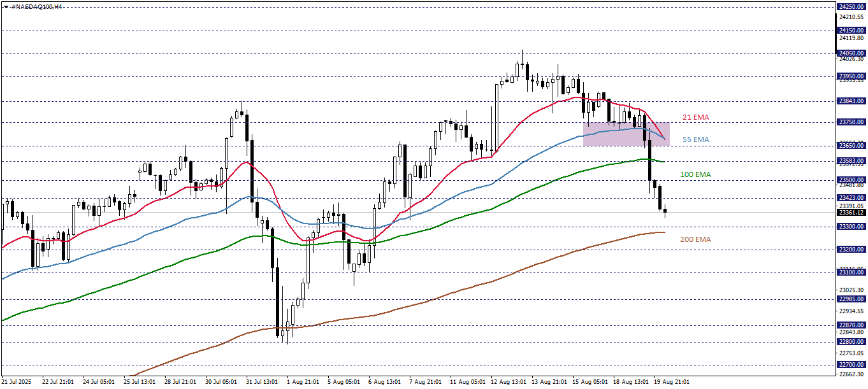868x389 pixels.
Task: Click the 22843.80 axis price value
Action: pyautogui.click(x=852, y=332)
